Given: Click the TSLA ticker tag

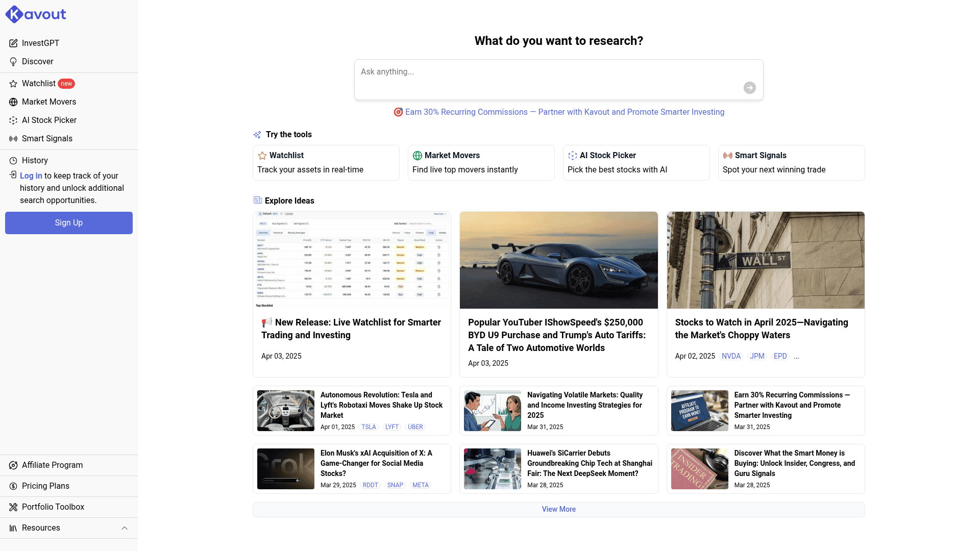Looking at the screenshot, I should click(369, 428).
